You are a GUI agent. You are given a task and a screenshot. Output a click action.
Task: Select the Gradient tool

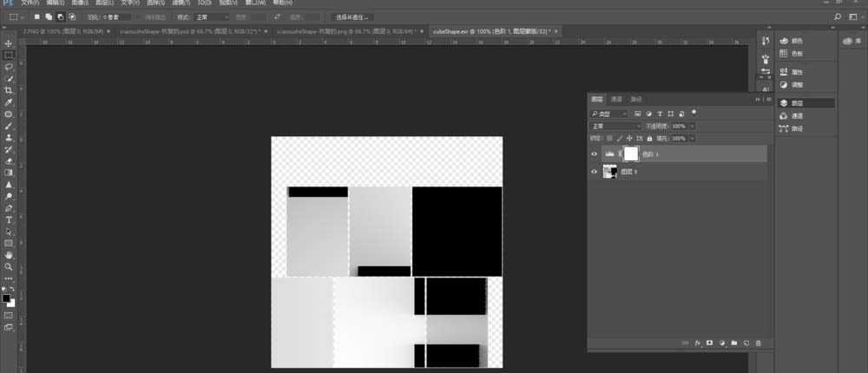(x=9, y=173)
